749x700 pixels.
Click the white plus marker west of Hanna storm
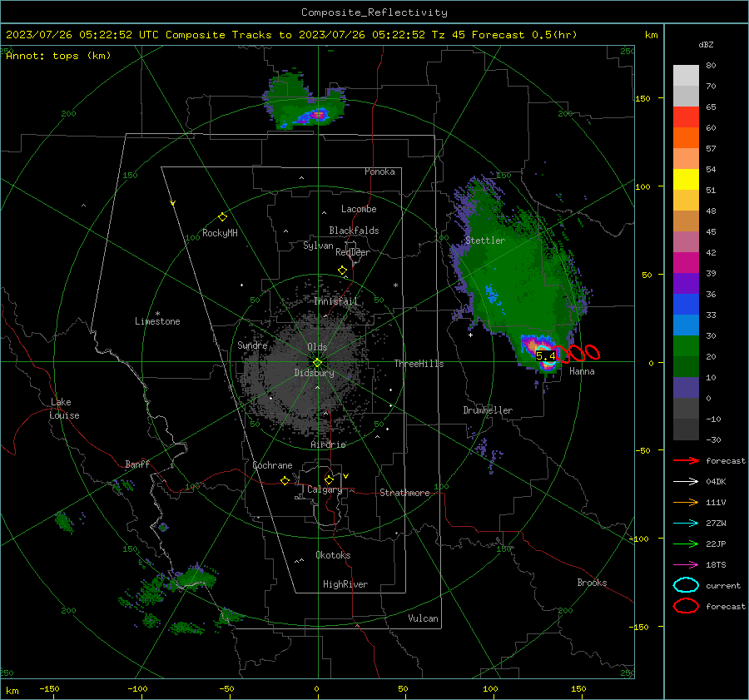pos(470,335)
